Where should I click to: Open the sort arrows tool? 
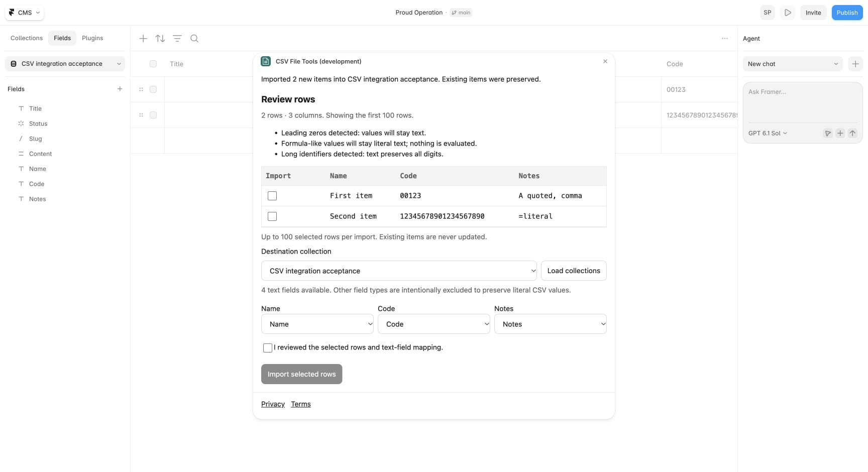click(x=160, y=38)
